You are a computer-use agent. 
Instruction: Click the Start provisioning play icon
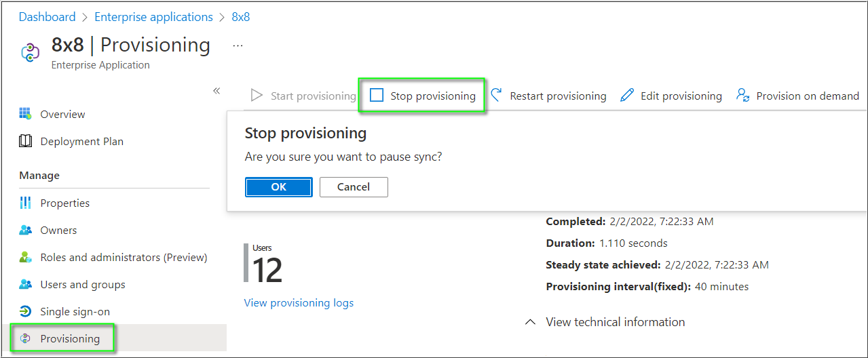tap(257, 96)
